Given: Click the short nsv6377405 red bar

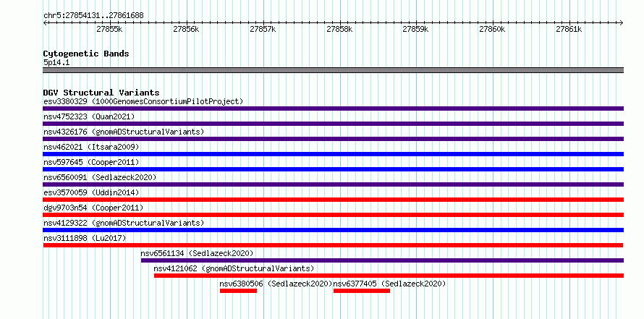Looking at the screenshot, I should pyautogui.click(x=361, y=291).
